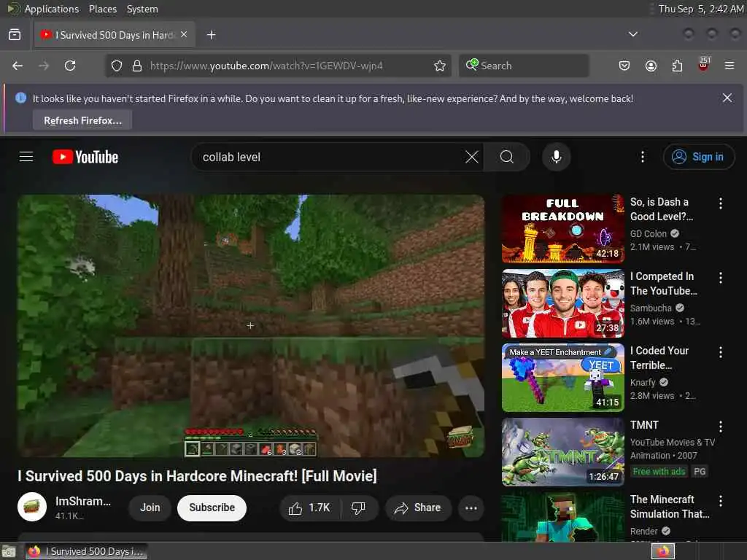Viewport: 747px width, 560px height.
Task: Open ImShram channel avatar
Action: [x=32, y=507]
